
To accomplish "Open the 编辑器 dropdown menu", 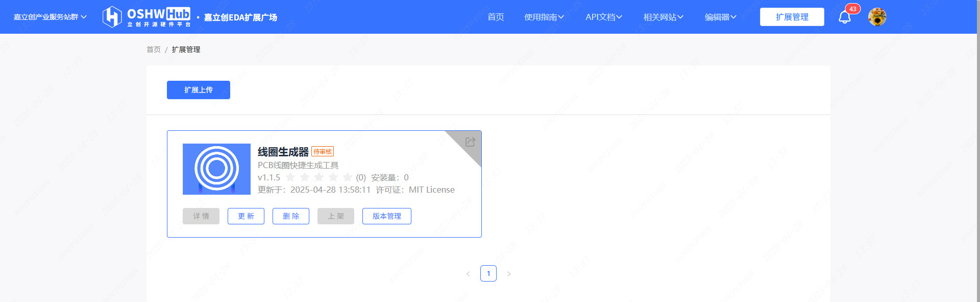I will 720,17.
